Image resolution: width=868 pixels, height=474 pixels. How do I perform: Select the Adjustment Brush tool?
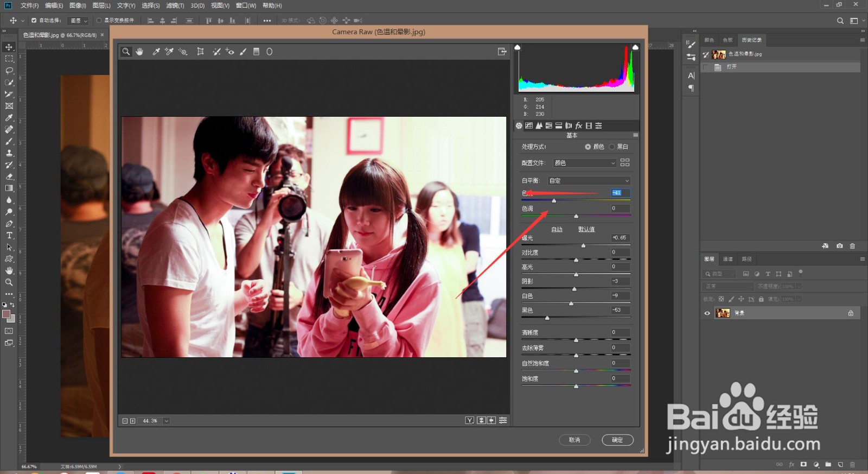243,52
